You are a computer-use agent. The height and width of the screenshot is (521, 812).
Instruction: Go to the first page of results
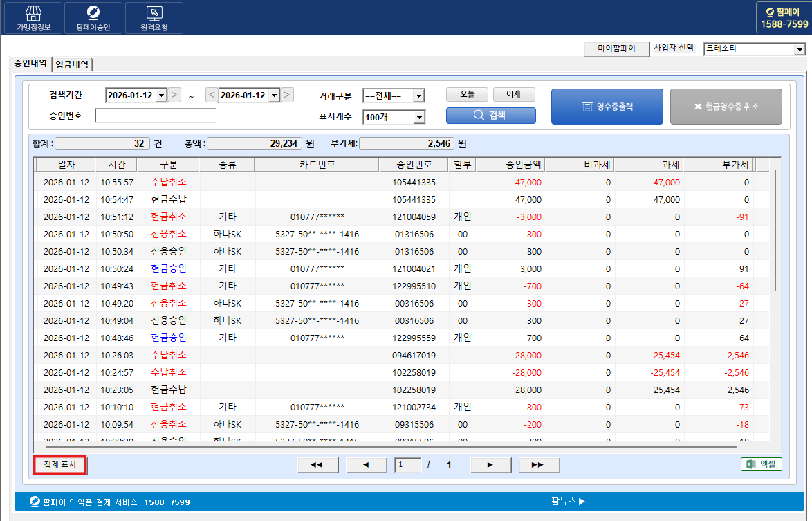pyautogui.click(x=317, y=465)
